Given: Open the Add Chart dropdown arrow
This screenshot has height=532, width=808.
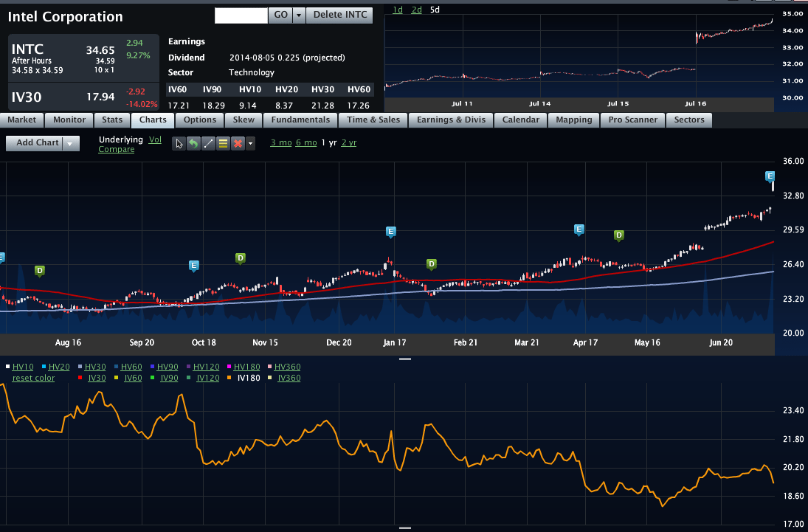Looking at the screenshot, I should [71, 143].
